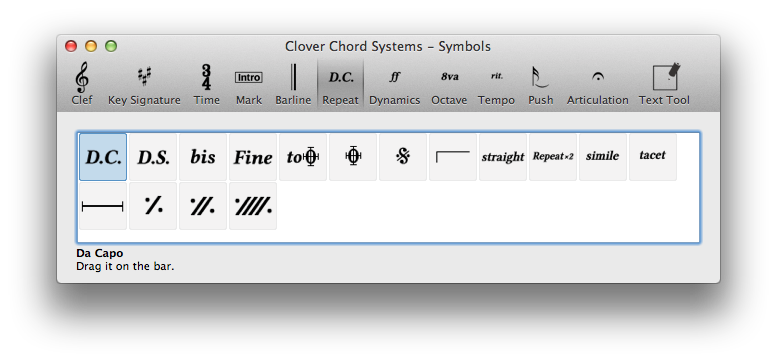Select the D.S. repeat symbol
Screen dimensions: 777x362
pos(153,157)
